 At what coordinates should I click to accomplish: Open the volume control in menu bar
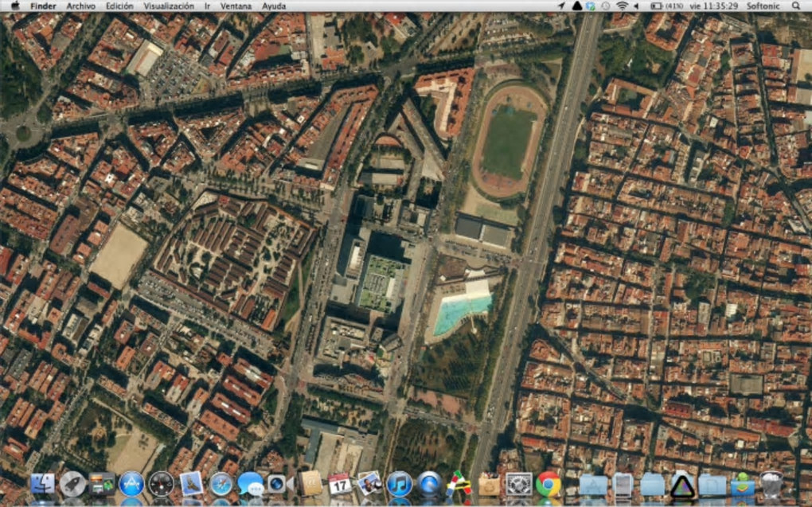point(636,6)
